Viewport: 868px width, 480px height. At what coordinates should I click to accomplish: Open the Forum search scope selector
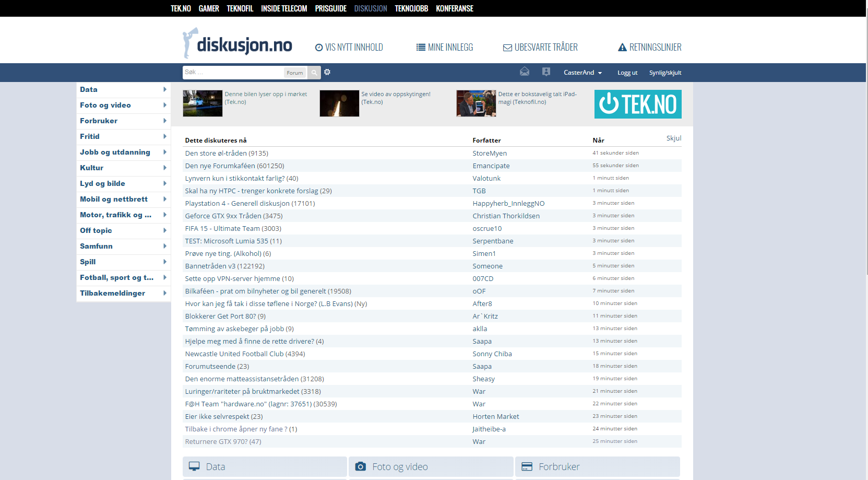point(295,73)
